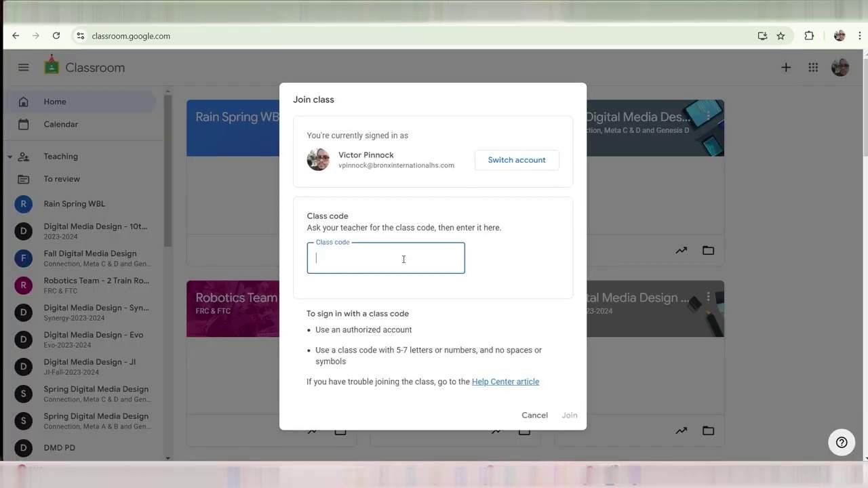Go to Home in sidebar
The image size is (868, 488).
pyautogui.click(x=80, y=102)
